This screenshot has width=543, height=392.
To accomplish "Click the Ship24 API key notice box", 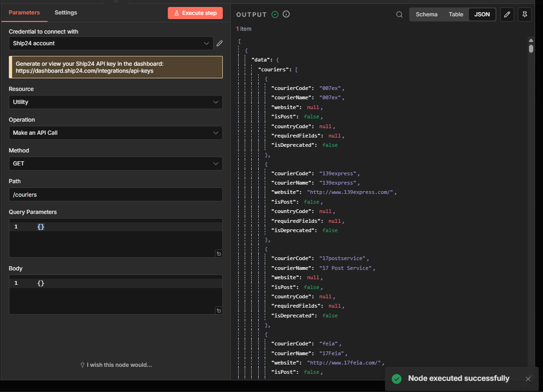I will point(115,67).
